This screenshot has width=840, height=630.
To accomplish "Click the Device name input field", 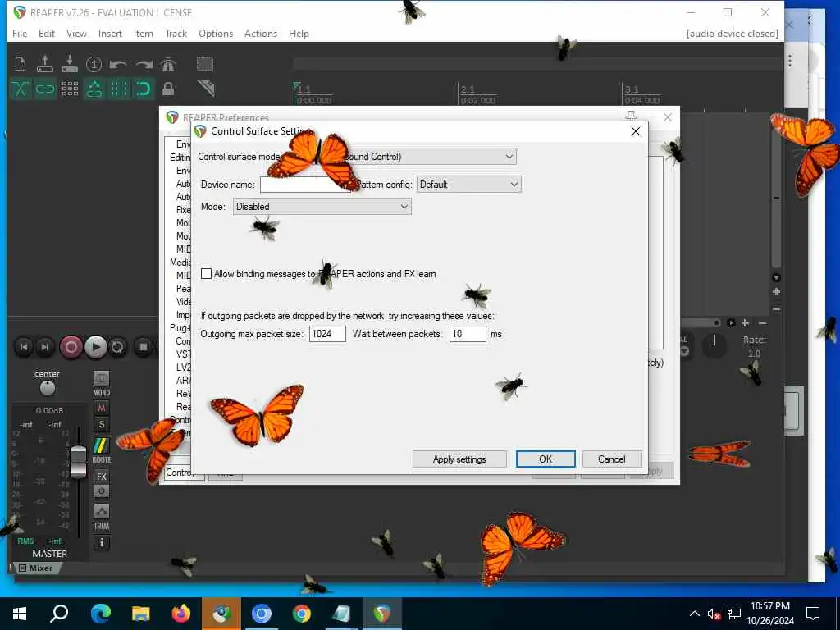I will tap(305, 185).
